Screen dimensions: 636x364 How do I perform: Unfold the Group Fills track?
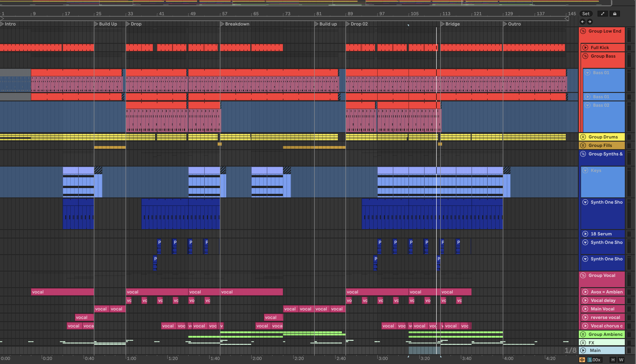pos(583,146)
